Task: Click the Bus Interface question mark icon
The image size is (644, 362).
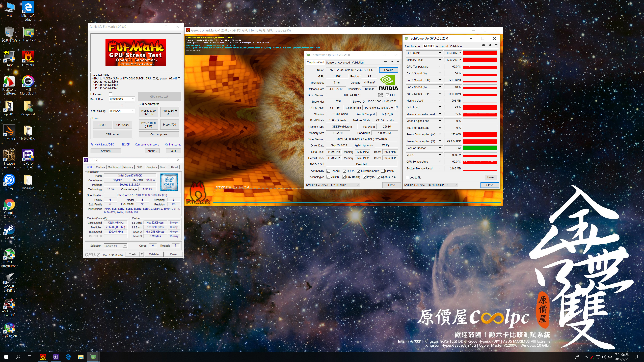Action: 397,108
